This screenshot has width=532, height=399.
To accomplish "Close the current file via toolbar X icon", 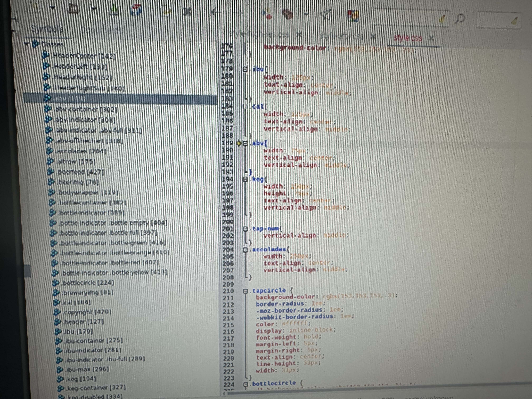I will click(187, 12).
